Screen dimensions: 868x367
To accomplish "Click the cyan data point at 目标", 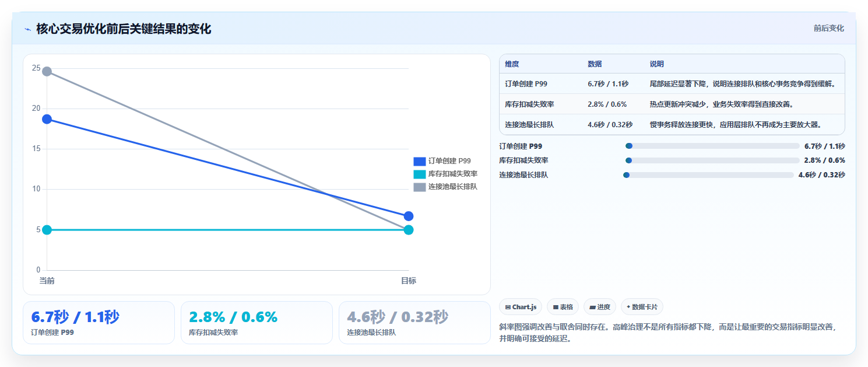I will click(409, 230).
